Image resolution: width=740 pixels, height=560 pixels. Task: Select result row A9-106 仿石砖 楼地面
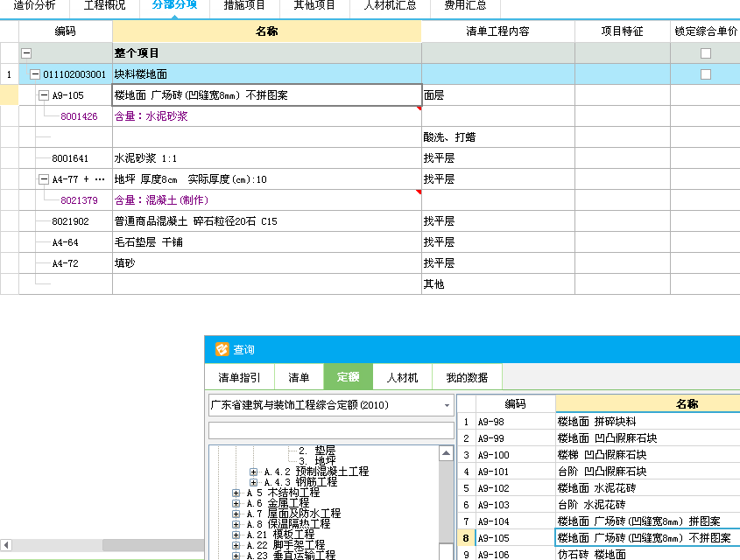pyautogui.click(x=598, y=555)
